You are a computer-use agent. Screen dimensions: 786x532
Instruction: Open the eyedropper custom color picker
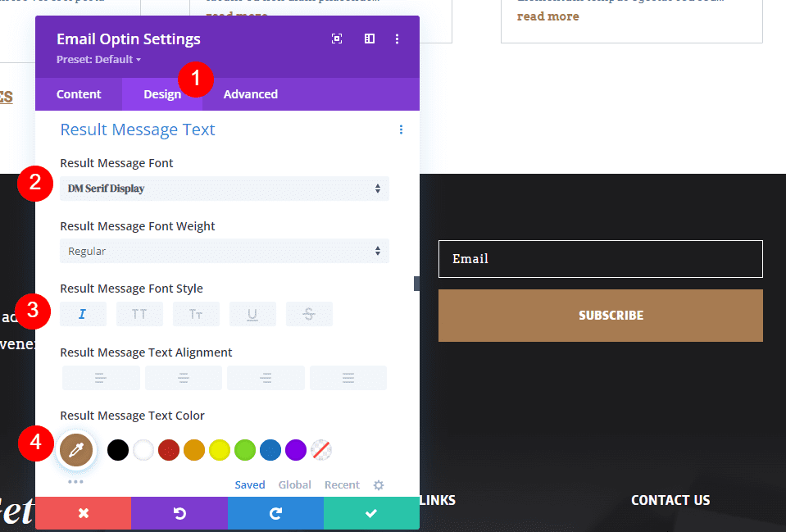(75, 450)
